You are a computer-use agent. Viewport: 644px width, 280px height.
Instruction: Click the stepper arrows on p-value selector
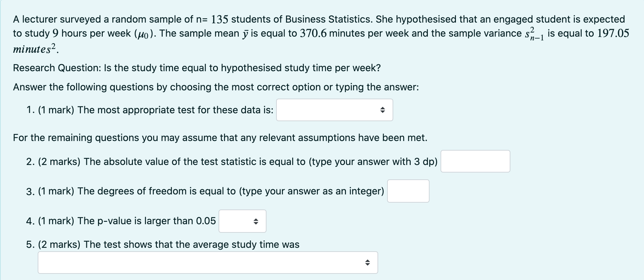coord(256,221)
